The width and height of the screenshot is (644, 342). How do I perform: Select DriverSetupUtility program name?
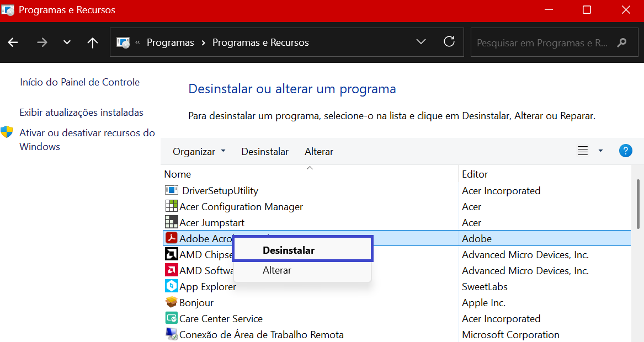pyautogui.click(x=220, y=190)
